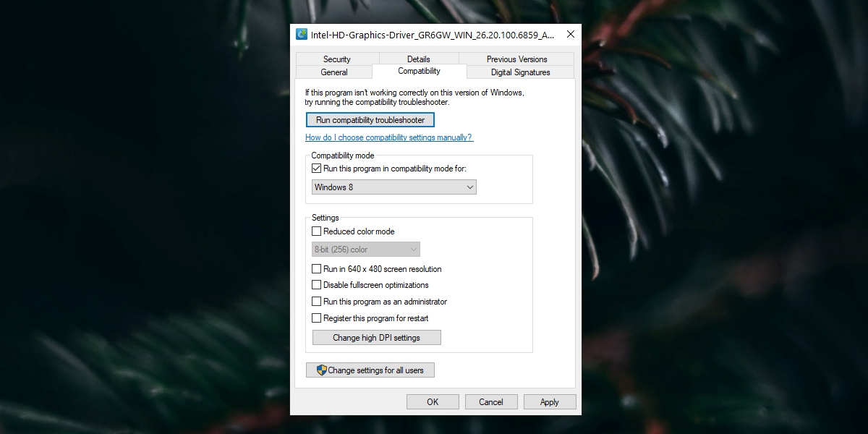
Task: Check Disable fullscreen optimizations
Action: point(316,285)
